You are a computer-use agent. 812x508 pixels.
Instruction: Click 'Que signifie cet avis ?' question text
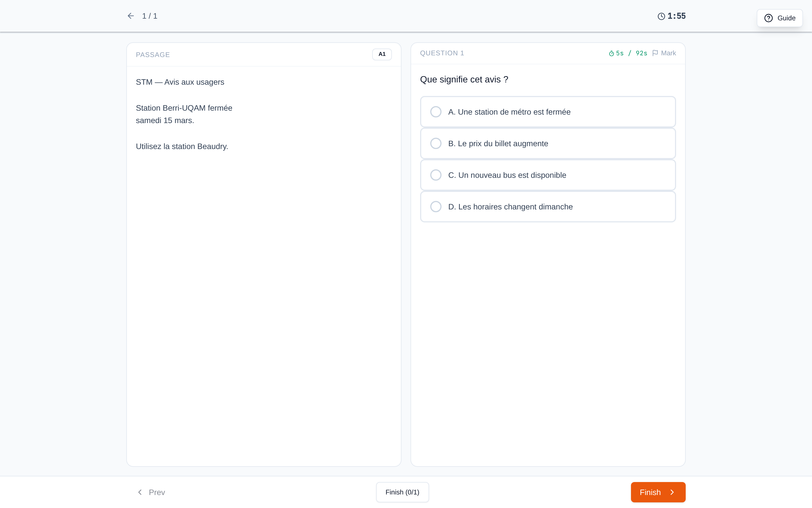[464, 80]
